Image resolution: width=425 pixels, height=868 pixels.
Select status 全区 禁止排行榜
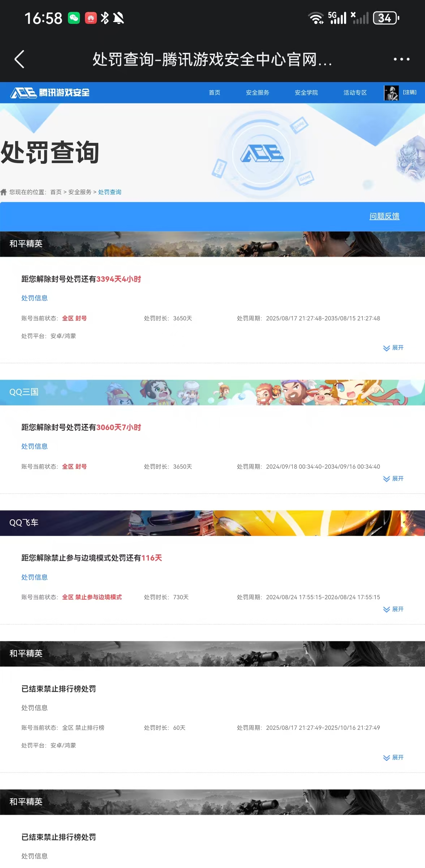tap(83, 728)
